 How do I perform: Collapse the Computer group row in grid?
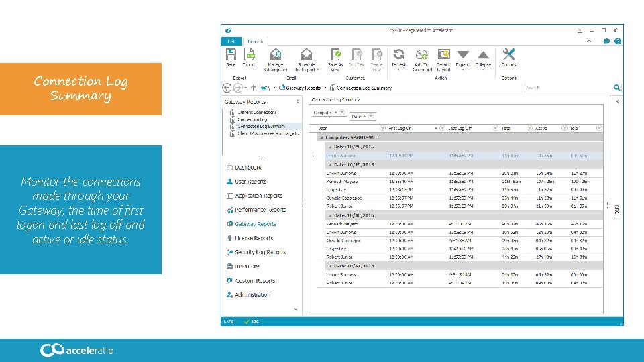(322, 137)
